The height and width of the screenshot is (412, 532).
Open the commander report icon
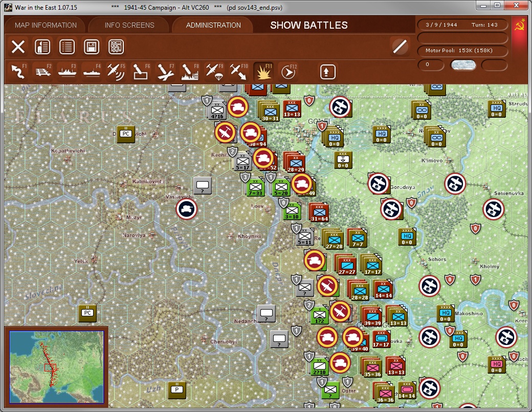42,47
